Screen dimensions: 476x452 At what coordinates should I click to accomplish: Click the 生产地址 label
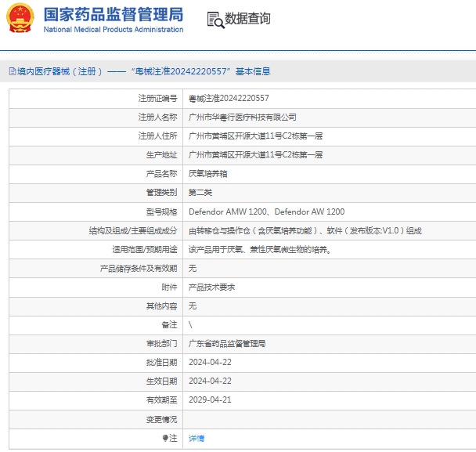coord(161,154)
